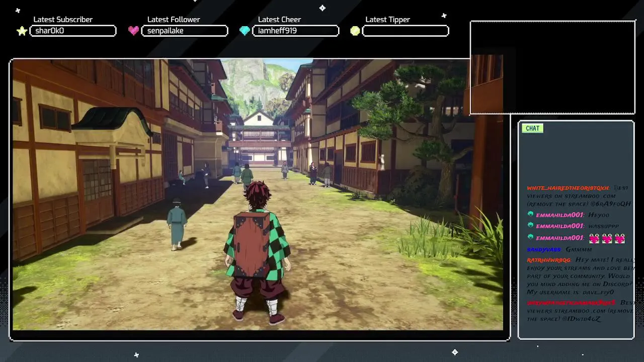The image size is (644, 362).
Task: Click first heart emote in emmahilda001's message
Action: [594, 238]
